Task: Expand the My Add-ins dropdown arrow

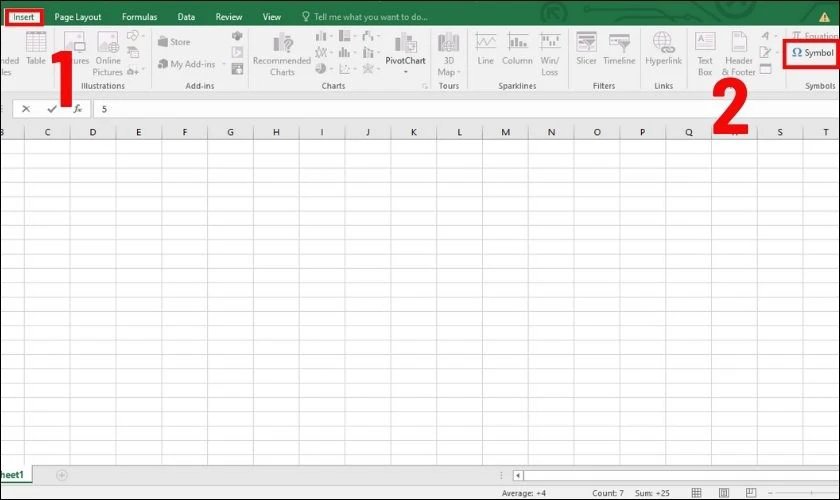Action: (224, 64)
